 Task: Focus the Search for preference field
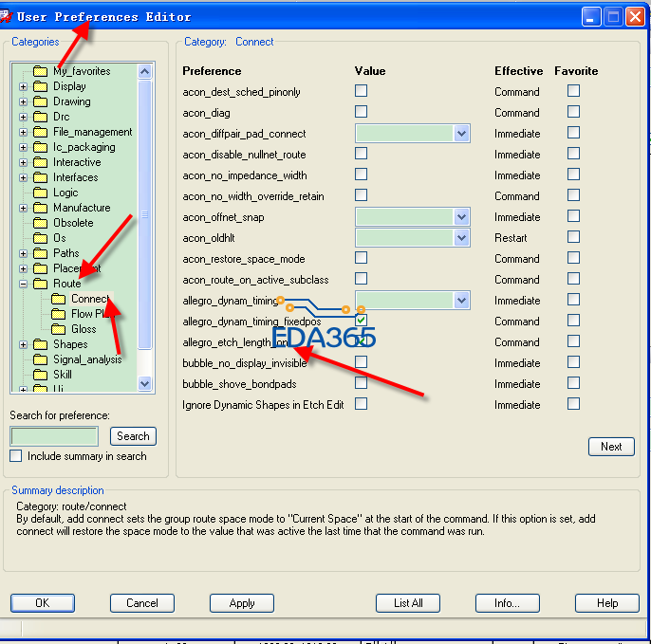pos(54,436)
